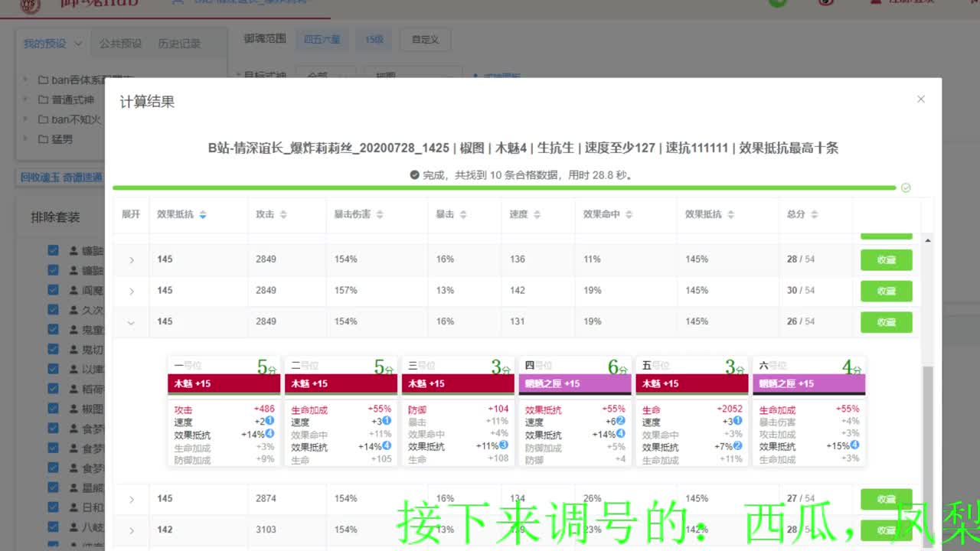The image size is (980, 551).
Task: Click the 一号位 木魅 +15 card header
Action: (223, 383)
